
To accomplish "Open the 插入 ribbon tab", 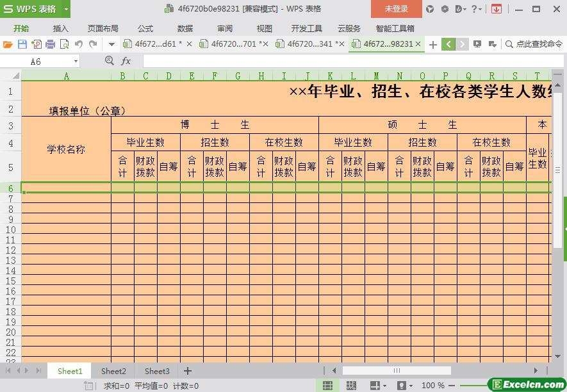I will pyautogui.click(x=60, y=28).
